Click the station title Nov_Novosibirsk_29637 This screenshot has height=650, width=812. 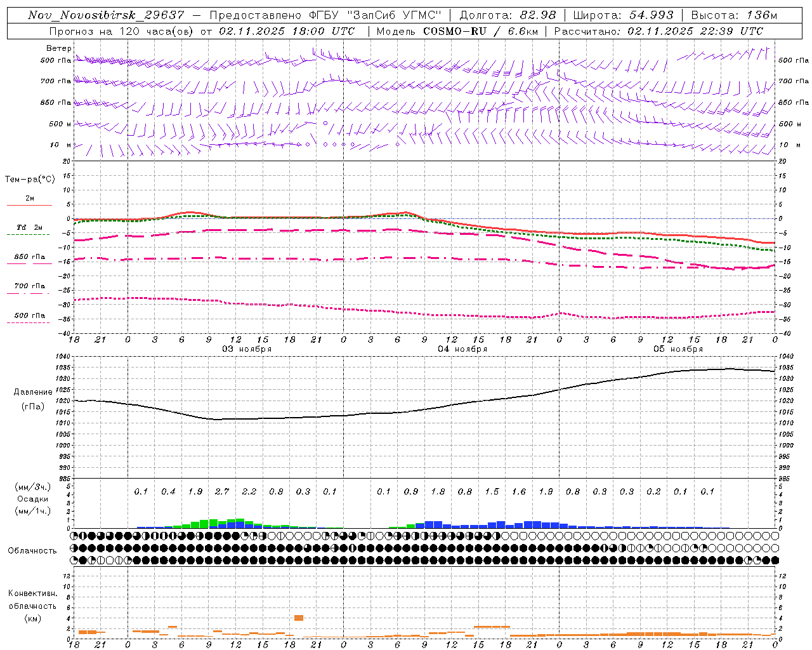pos(107,15)
